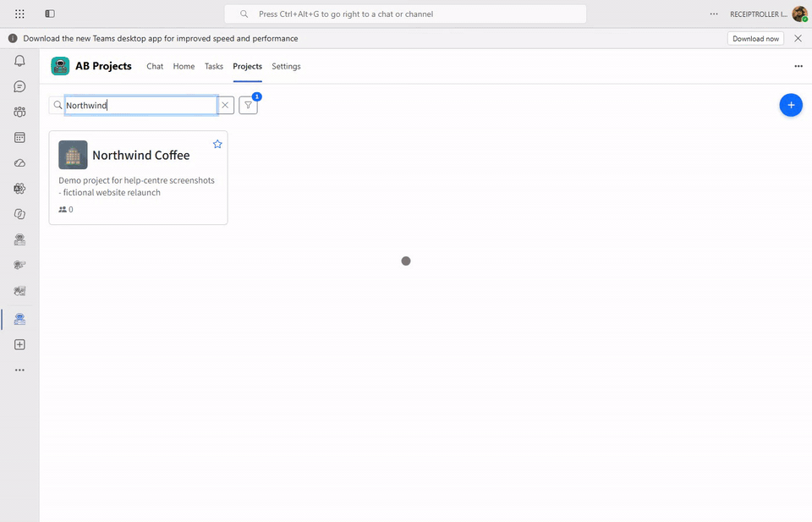Select the Projects tab
The width and height of the screenshot is (812, 522).
pos(248,66)
